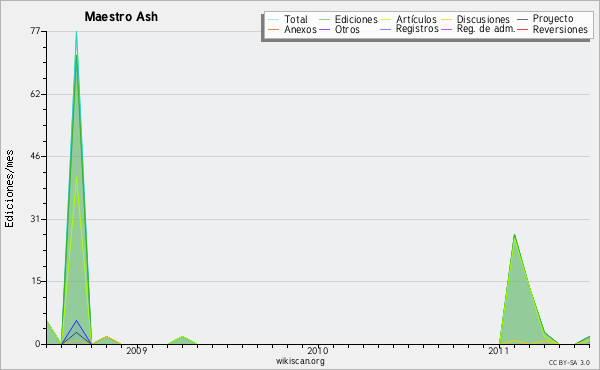Click the y-axis value 0

click(x=38, y=344)
